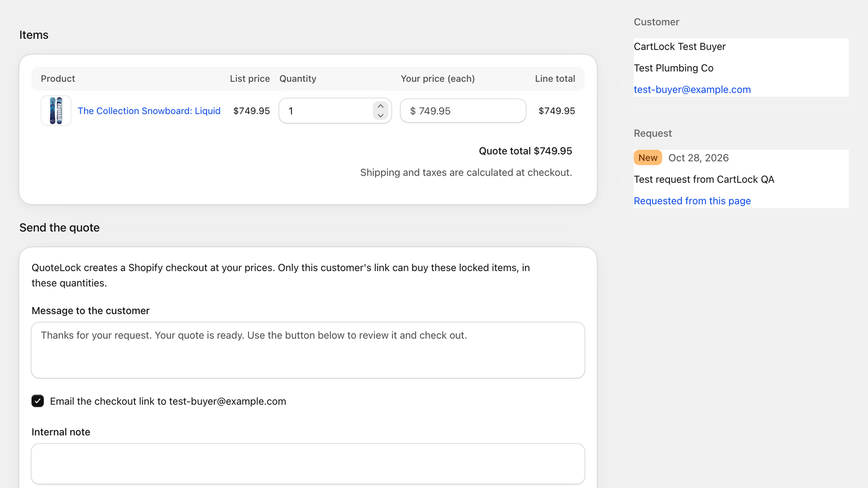Click the New status badge
The height and width of the screenshot is (488, 868).
648,158
